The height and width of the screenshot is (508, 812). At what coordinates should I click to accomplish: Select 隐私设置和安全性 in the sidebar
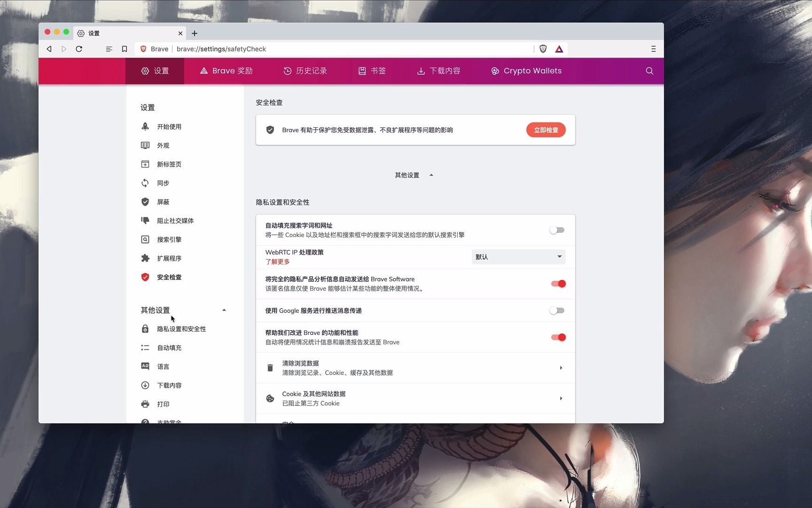point(181,329)
